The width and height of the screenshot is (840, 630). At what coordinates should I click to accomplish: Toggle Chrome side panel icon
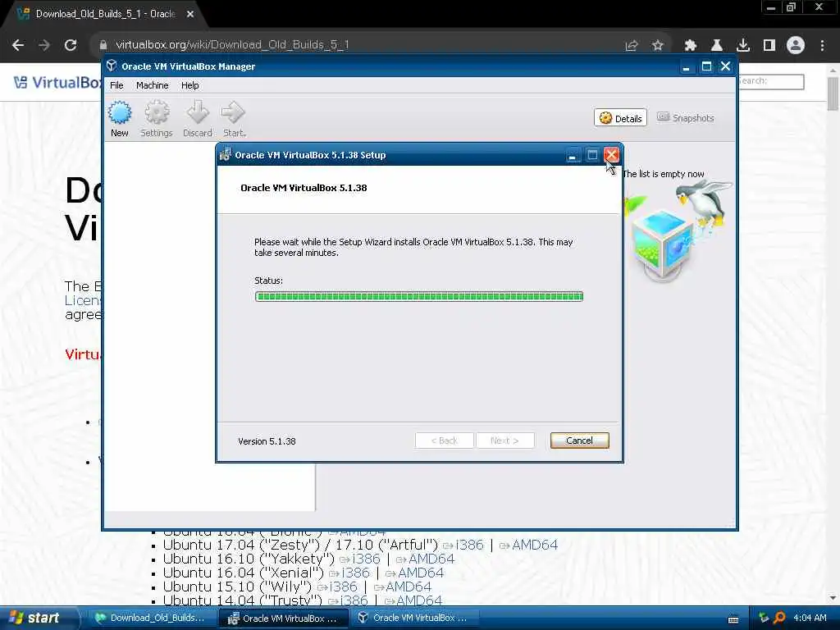(x=769, y=46)
